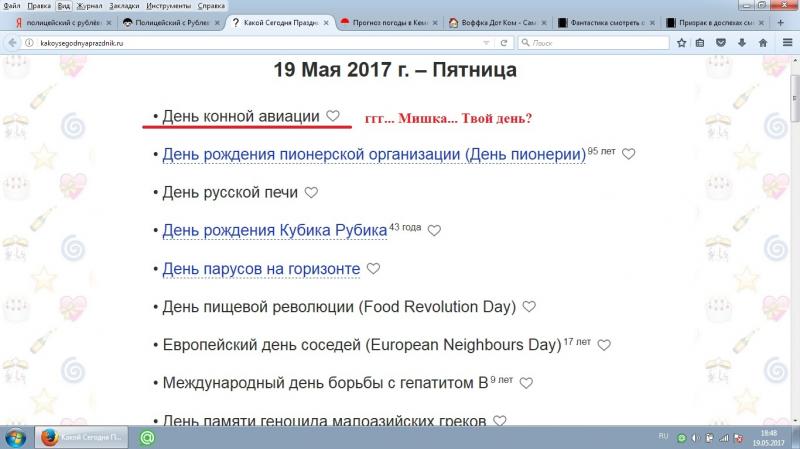Screen dimensions: 800x449
Task: Toggle heart next to 'День русской печи'
Action: click(311, 192)
